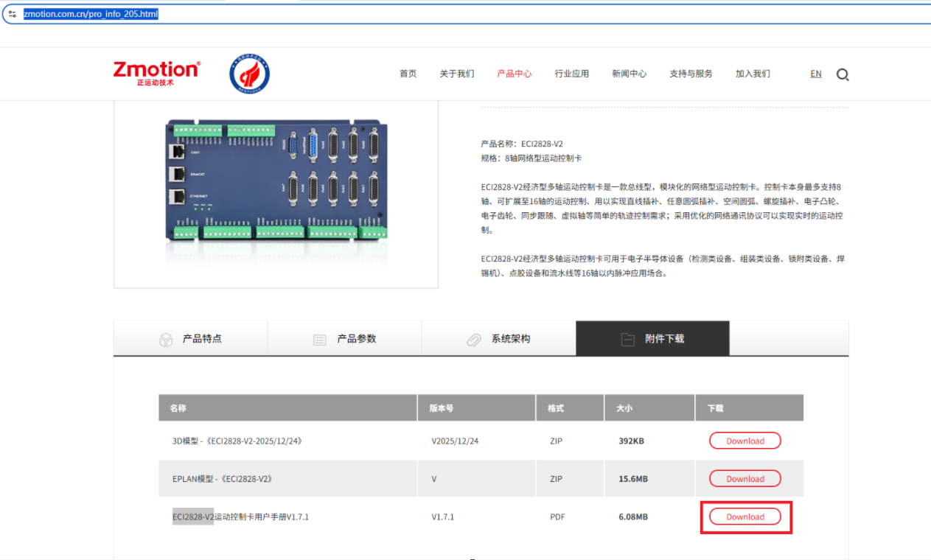Image resolution: width=931 pixels, height=560 pixels.
Task: Open 支持与服务 navigation item
Action: [x=691, y=74]
